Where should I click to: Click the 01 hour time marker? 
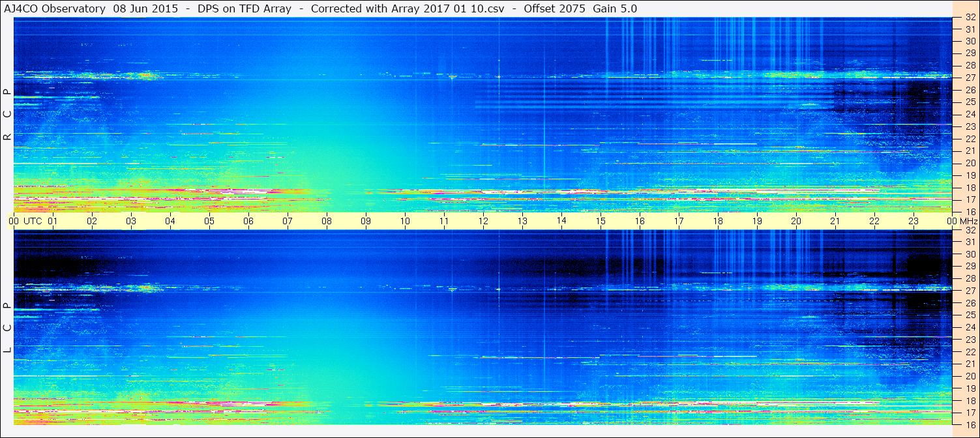(x=53, y=221)
